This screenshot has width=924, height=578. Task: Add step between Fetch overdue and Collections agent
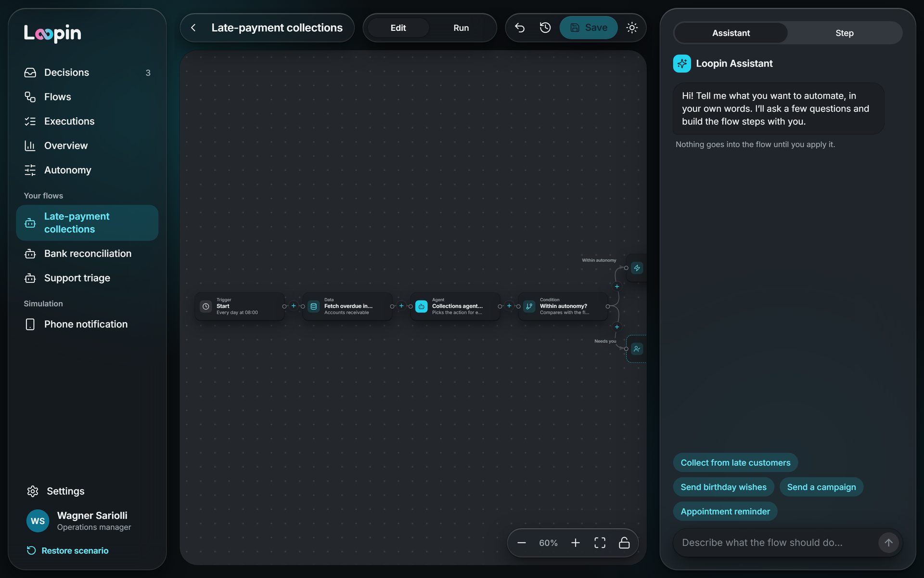[401, 306]
